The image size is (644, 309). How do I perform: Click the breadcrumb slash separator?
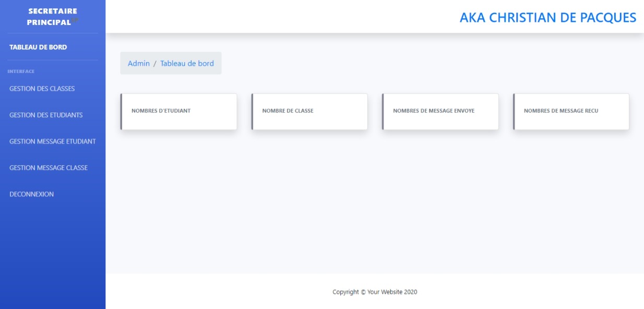155,63
